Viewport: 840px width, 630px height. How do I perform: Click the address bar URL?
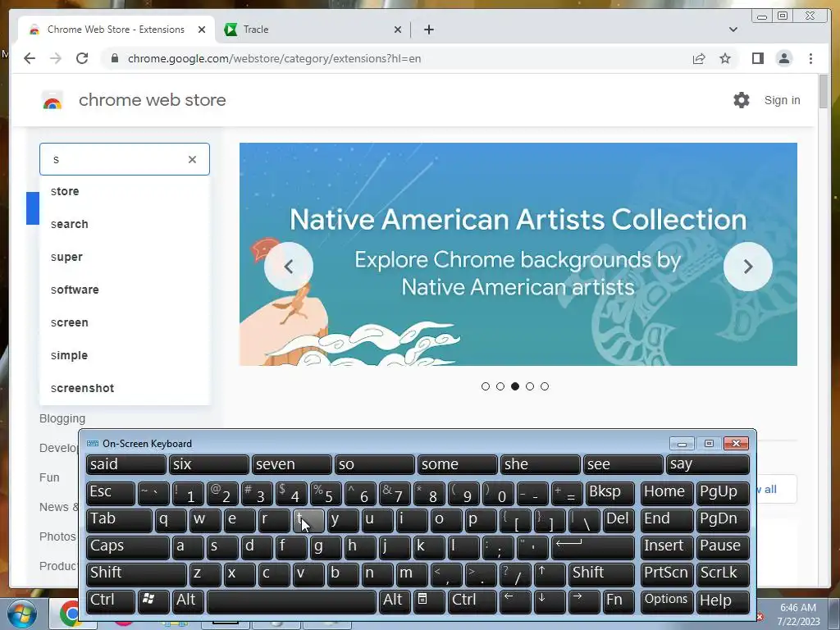point(274,58)
